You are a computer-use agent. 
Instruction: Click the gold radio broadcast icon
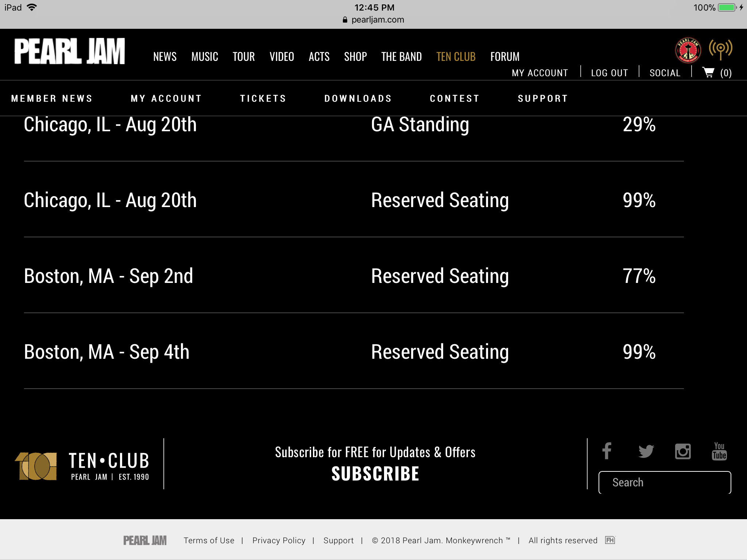720,50
